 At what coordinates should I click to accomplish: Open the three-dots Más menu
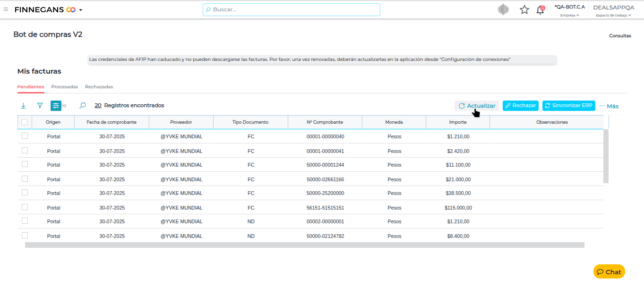click(x=609, y=106)
